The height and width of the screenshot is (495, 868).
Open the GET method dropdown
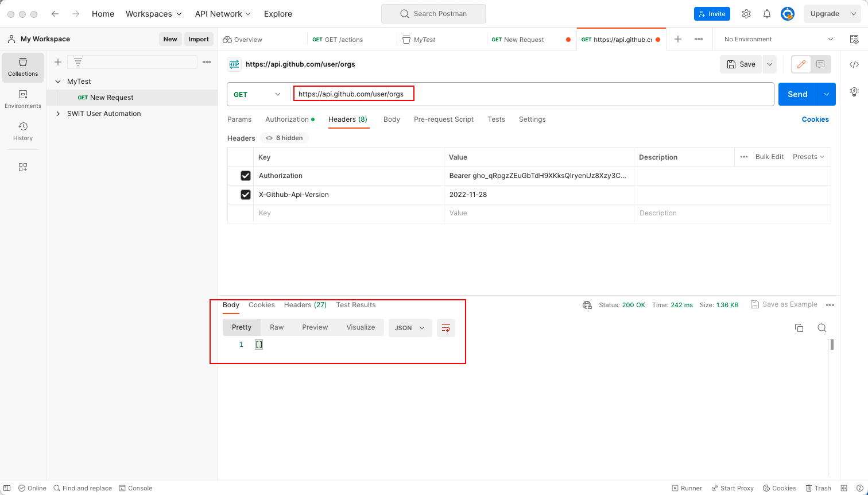(x=257, y=94)
